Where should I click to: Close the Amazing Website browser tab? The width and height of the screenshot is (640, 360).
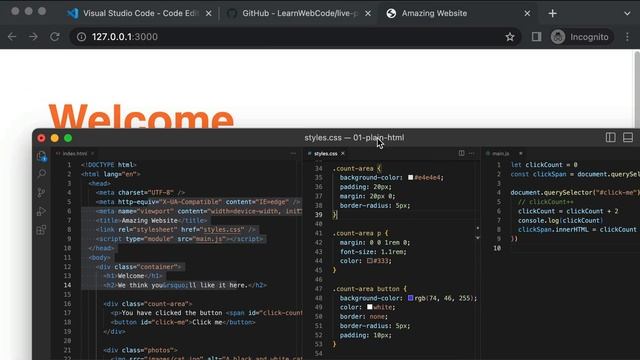[x=527, y=13]
